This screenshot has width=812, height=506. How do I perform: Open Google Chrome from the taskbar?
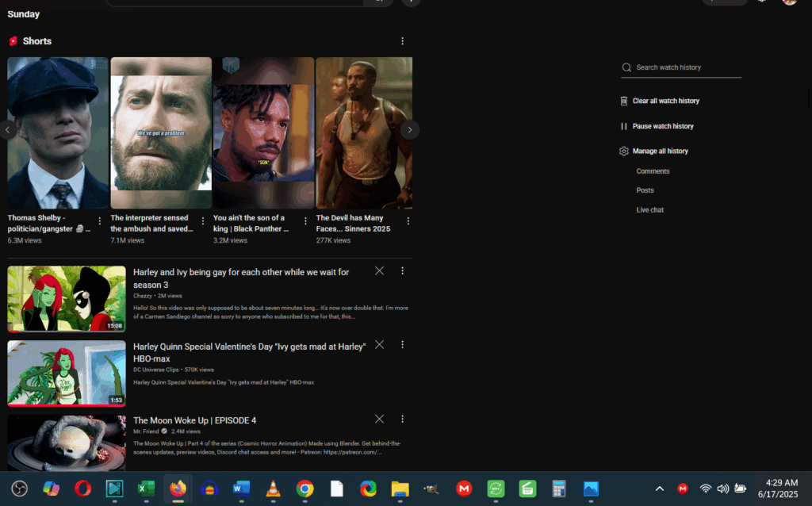(x=305, y=489)
